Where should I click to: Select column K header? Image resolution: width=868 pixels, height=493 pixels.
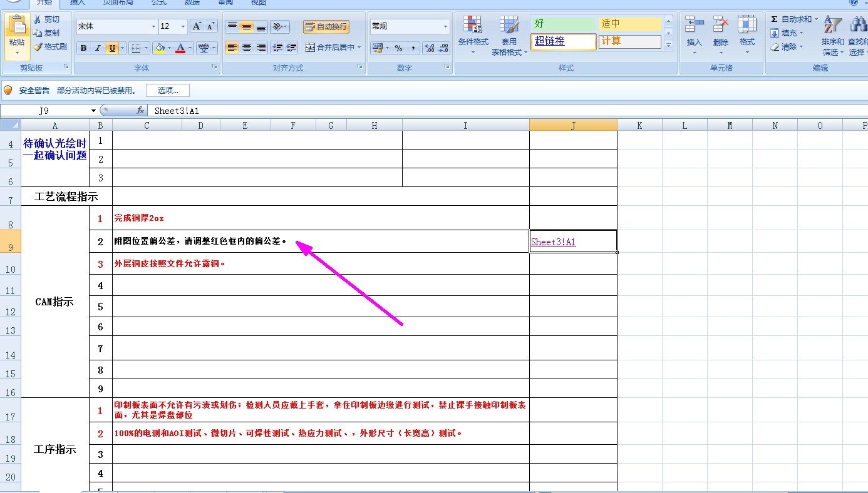[x=639, y=126]
